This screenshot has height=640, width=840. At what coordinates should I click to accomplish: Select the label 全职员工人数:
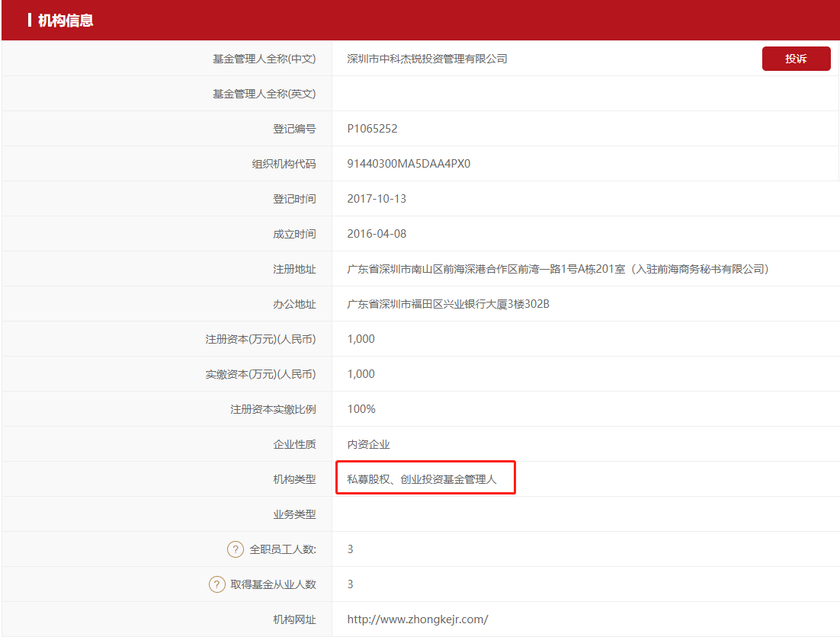(283, 549)
